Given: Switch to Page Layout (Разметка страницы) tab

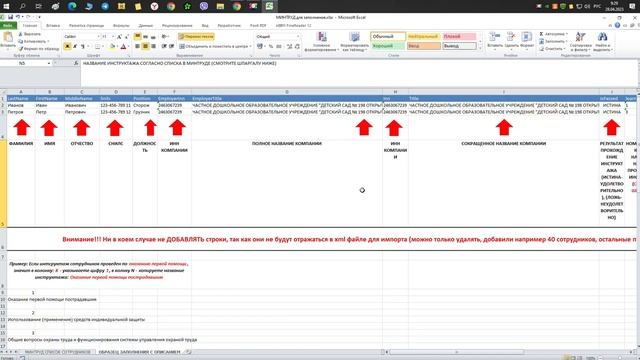Looking at the screenshot, I should pyautogui.click(x=87, y=25).
